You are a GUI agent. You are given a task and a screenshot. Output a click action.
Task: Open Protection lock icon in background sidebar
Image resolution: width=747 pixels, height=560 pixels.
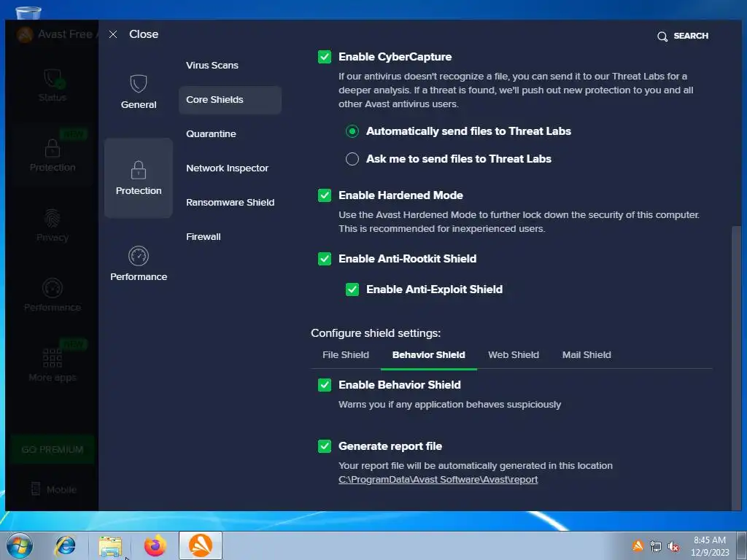pyautogui.click(x=53, y=148)
